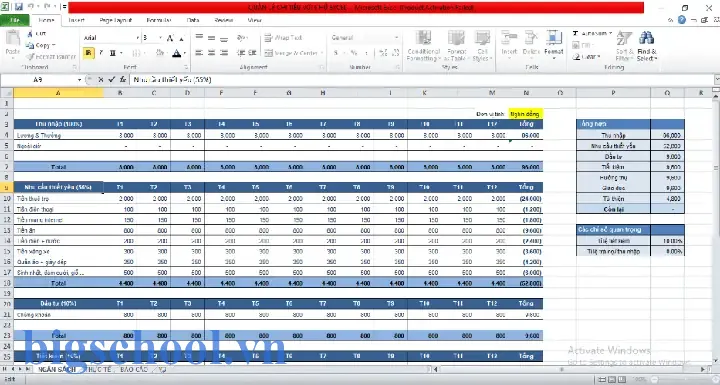Cancel the cell edit with X icon

click(x=101, y=80)
